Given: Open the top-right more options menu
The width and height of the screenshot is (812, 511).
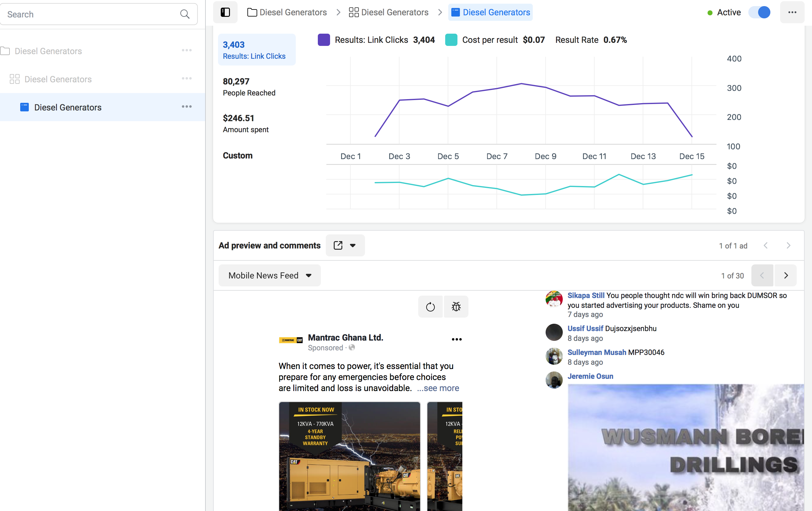Looking at the screenshot, I should pyautogui.click(x=792, y=13).
